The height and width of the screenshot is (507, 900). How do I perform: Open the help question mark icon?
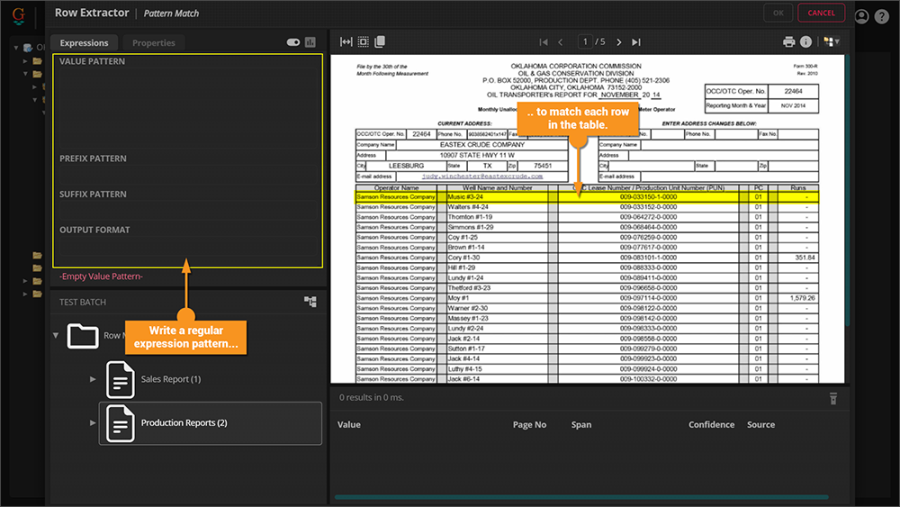(x=881, y=16)
